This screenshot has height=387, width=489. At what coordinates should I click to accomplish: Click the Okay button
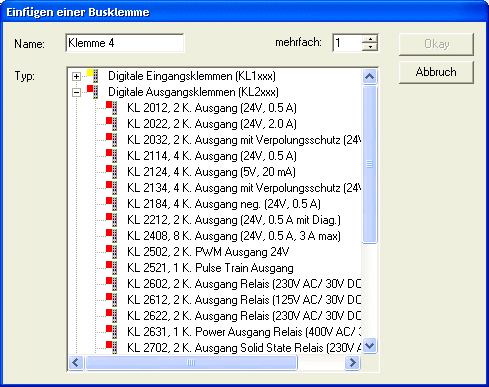coord(436,44)
